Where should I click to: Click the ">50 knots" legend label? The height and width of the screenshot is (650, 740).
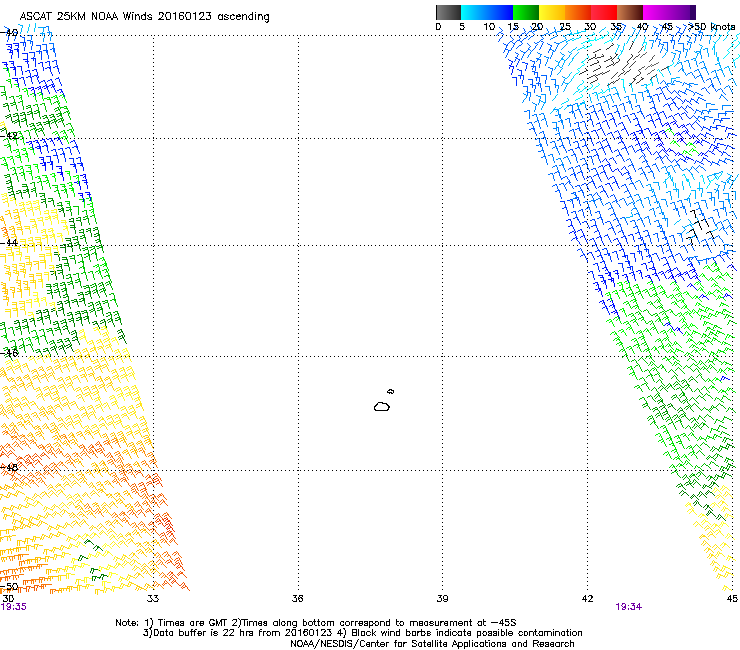point(712,27)
